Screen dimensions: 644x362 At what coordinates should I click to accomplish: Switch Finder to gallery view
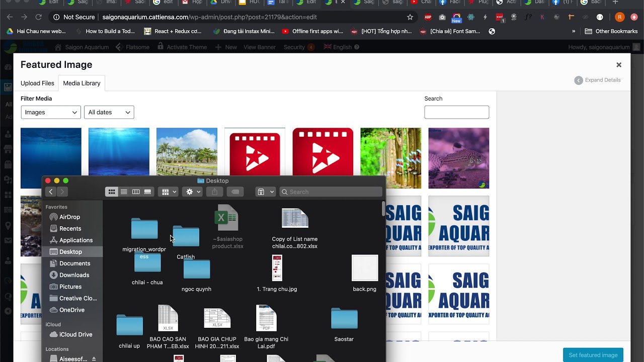click(148, 192)
